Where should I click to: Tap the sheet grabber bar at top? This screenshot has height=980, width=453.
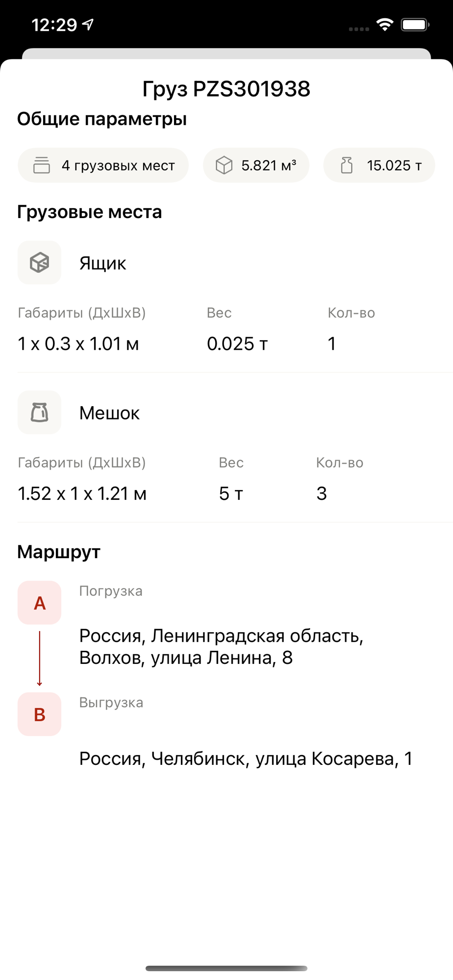(x=226, y=53)
